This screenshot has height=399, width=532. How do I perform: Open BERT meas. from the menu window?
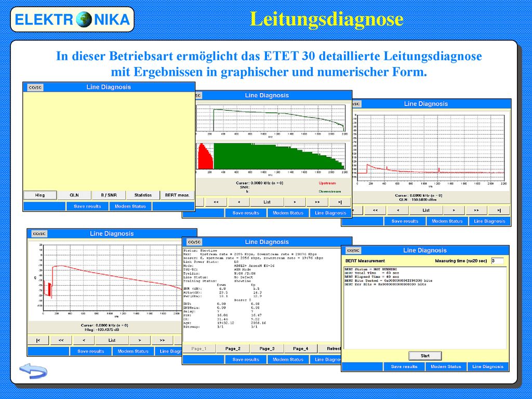[177, 195]
